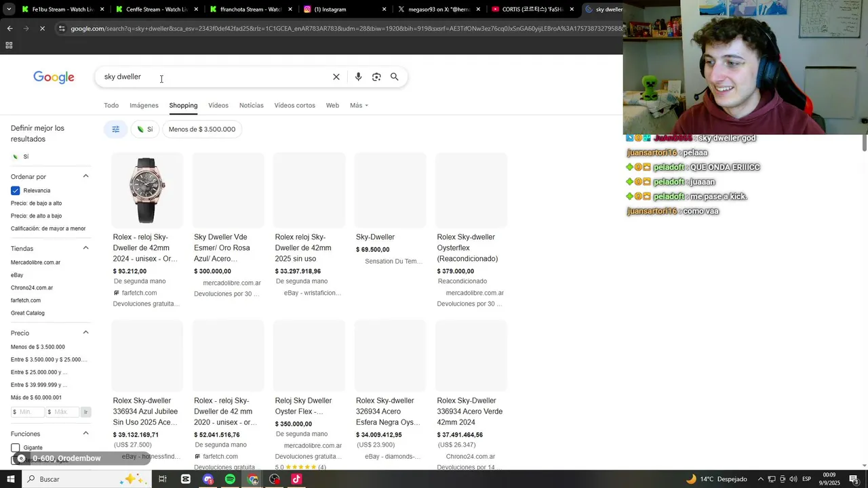Filter by store eBay
Viewport: 868px width, 488px height.
pos(17,275)
